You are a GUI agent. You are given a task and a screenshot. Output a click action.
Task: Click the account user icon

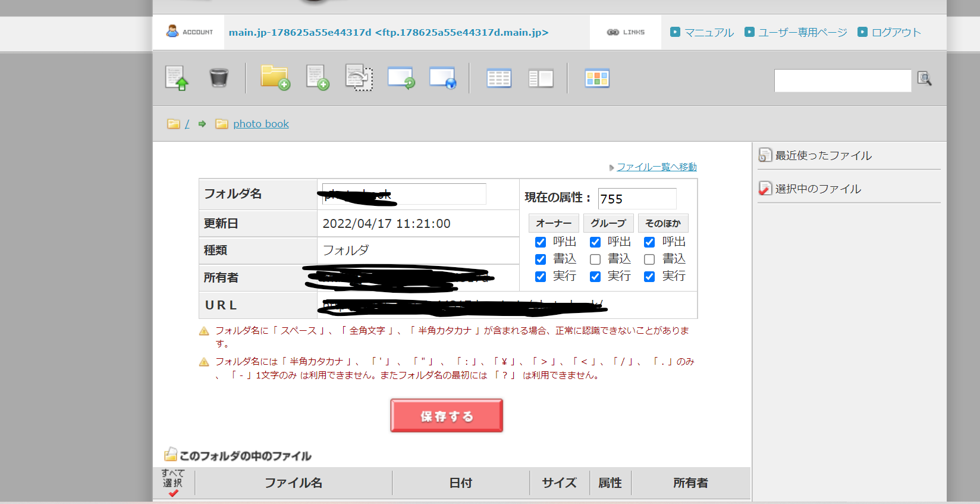coord(172,31)
